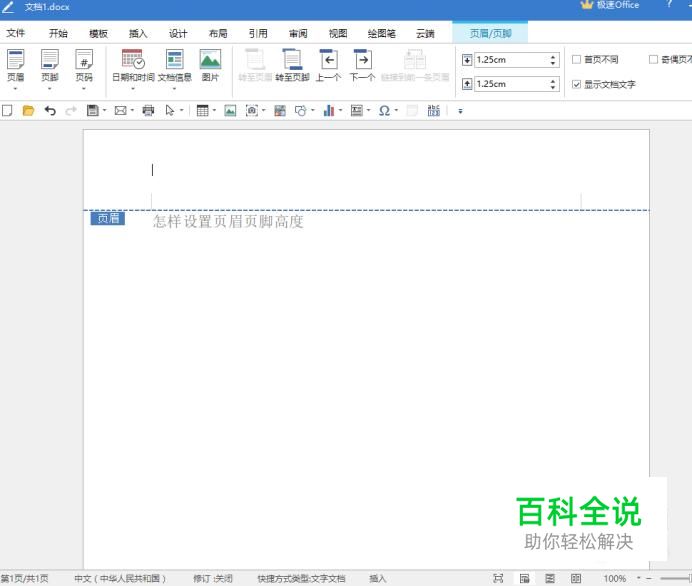Screen dimensions: 692x586
Task: Insert an Omega special symbol
Action: pyautogui.click(x=384, y=110)
